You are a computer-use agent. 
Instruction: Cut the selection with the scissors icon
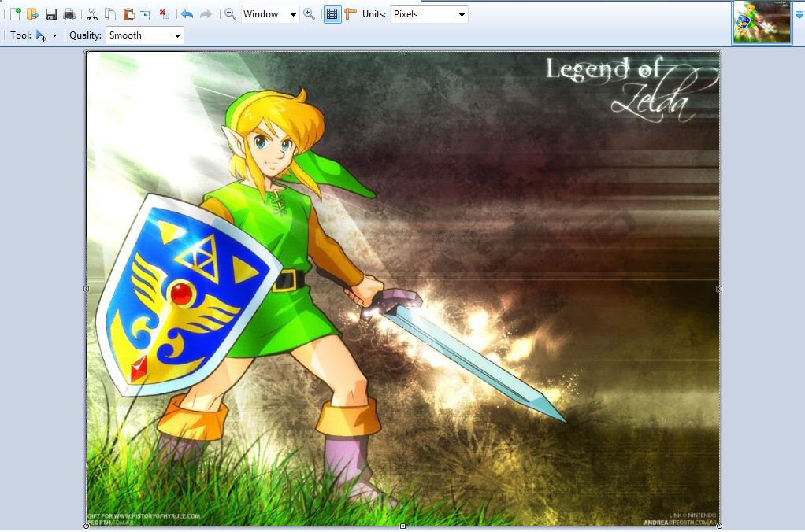click(92, 14)
